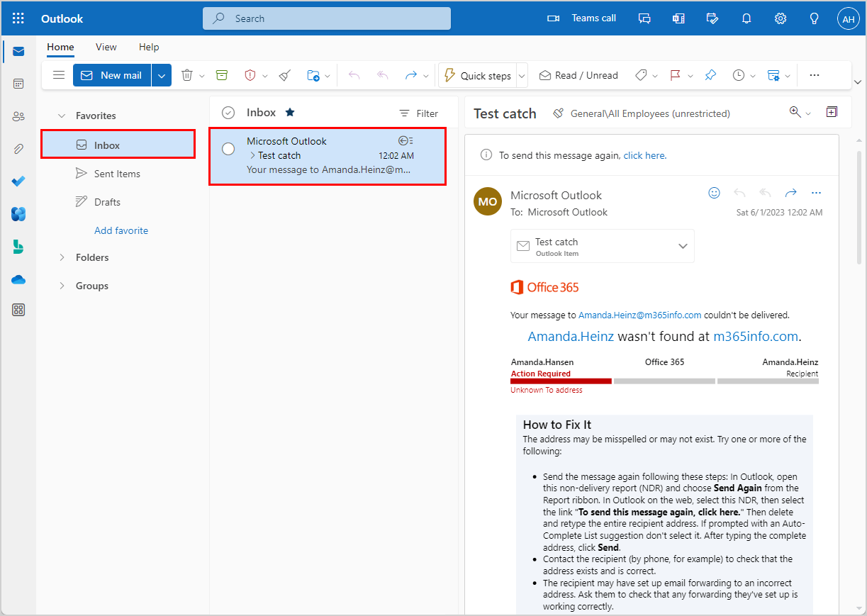Open To Do checkmark icon in left rail
Screen dimensions: 867x616
tap(18, 181)
